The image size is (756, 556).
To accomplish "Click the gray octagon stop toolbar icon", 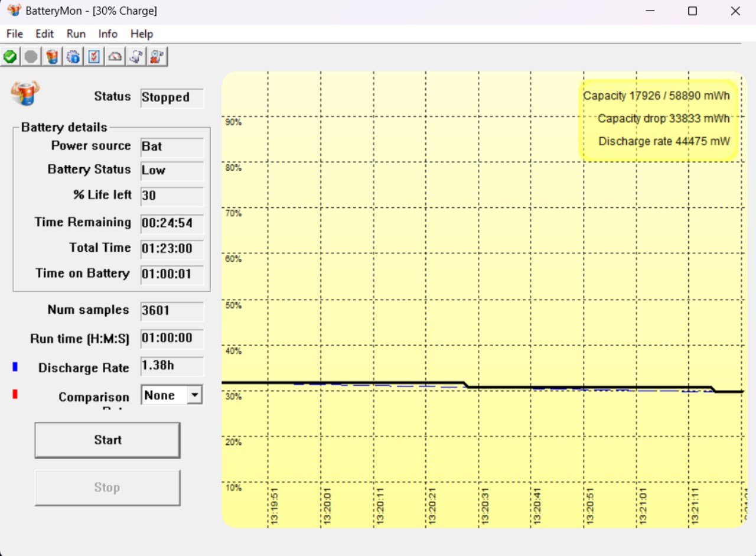I will click(x=31, y=57).
